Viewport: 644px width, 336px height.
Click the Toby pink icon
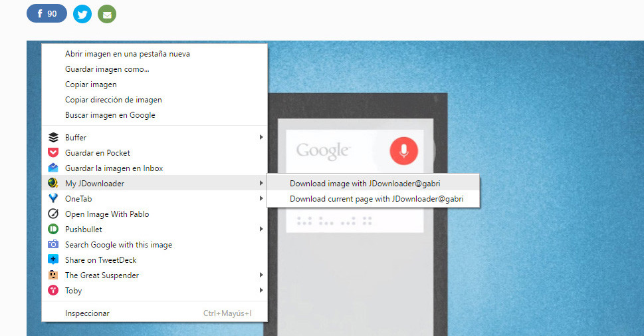[x=54, y=291]
